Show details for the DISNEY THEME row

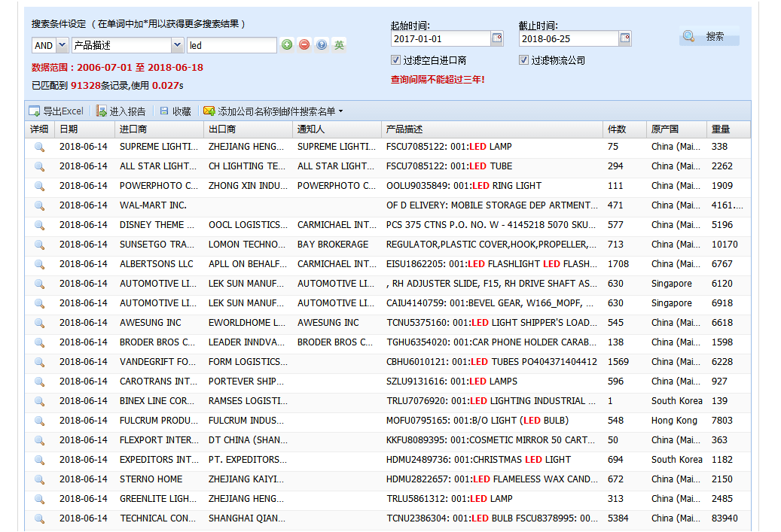pos(39,225)
